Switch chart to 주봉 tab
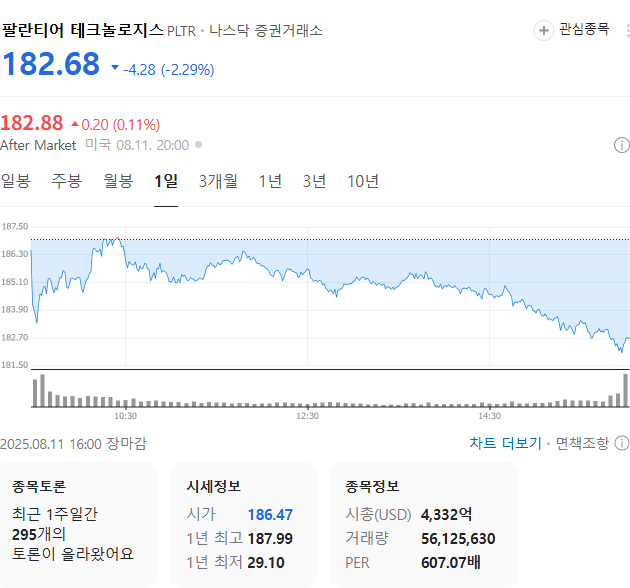The height and width of the screenshot is (588, 630). point(67,181)
